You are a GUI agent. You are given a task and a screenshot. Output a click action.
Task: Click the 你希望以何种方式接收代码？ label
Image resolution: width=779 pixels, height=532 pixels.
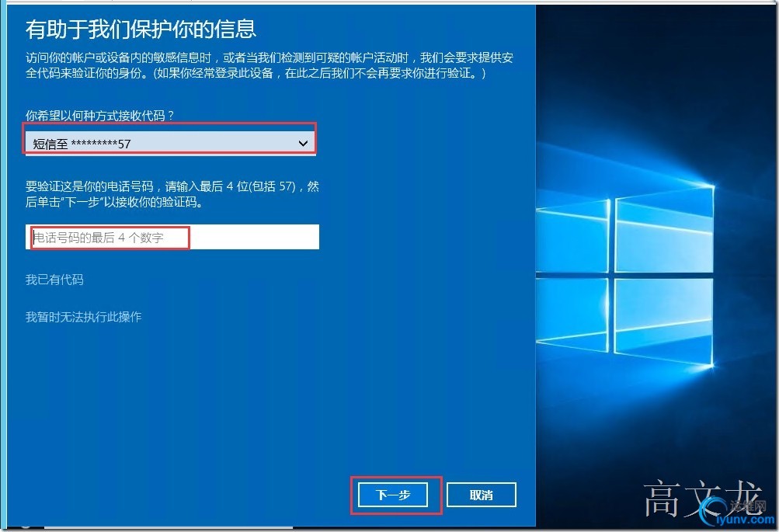pyautogui.click(x=100, y=116)
